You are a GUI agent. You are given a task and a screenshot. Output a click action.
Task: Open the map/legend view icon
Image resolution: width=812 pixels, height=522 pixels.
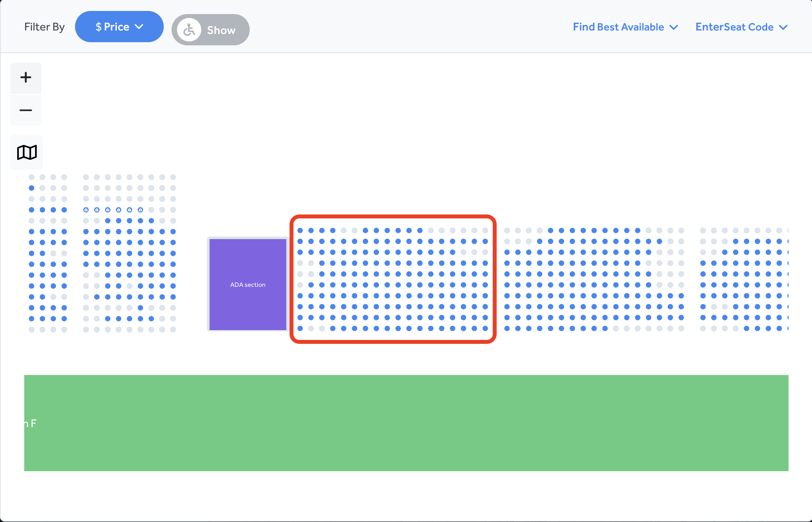(26, 153)
